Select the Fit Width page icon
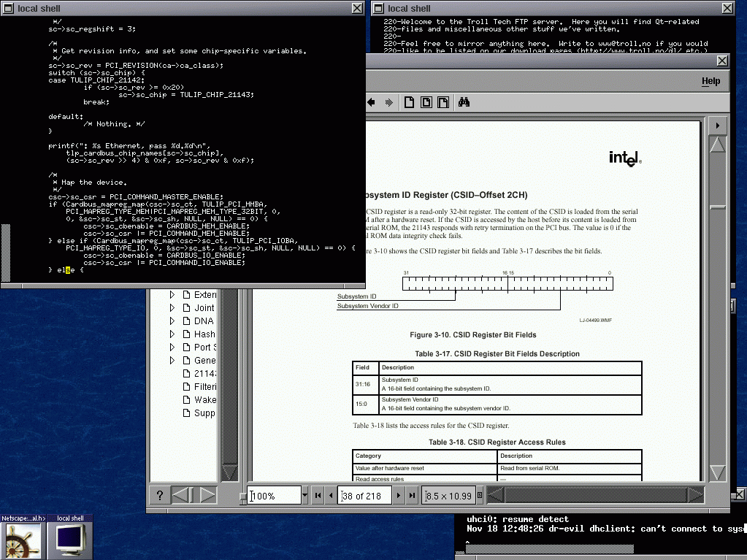Screen dimensions: 747x560 point(443,103)
